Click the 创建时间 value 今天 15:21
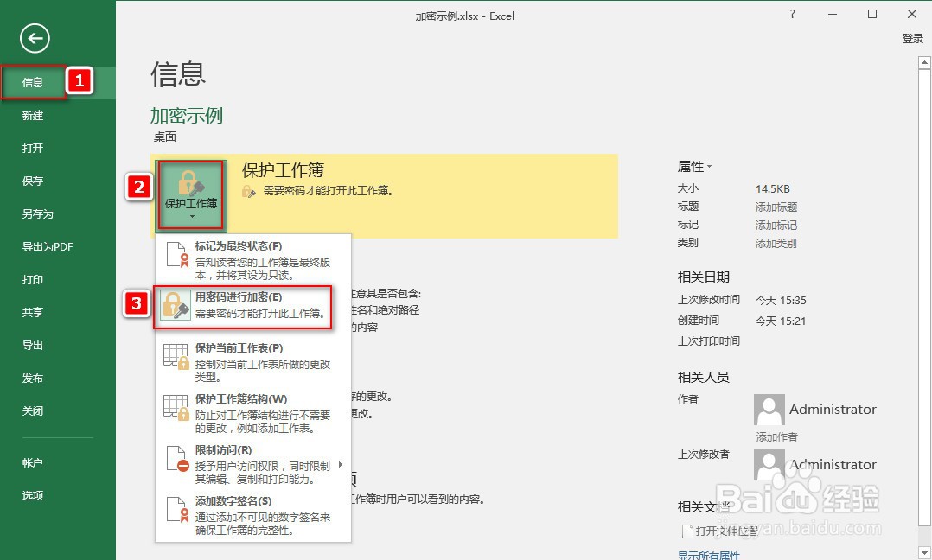932x560 pixels. pyautogui.click(x=781, y=321)
